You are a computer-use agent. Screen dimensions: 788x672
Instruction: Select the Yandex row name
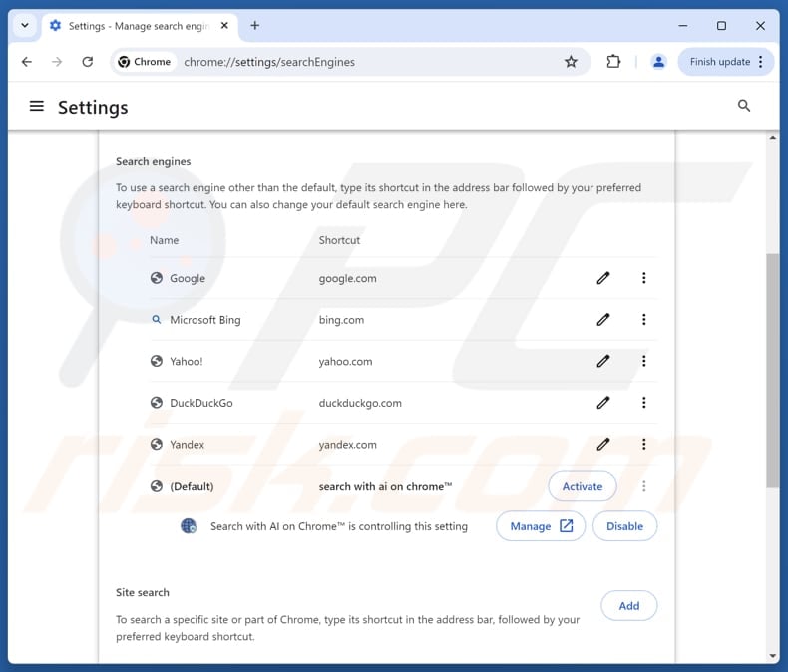[x=187, y=445]
